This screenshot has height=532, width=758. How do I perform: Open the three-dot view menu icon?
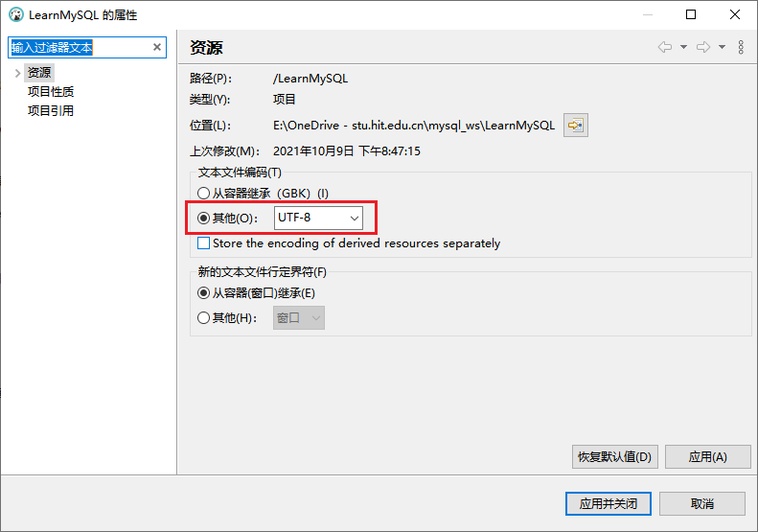[741, 47]
